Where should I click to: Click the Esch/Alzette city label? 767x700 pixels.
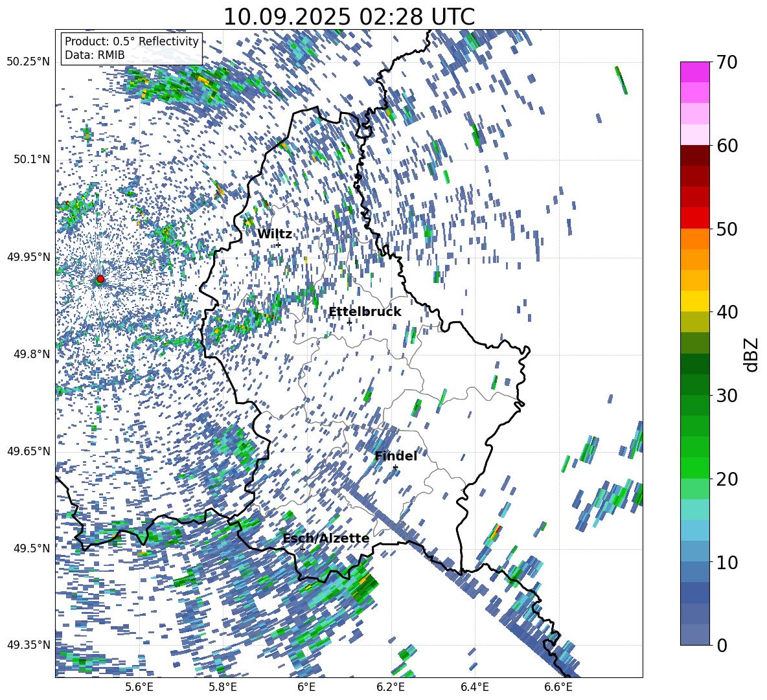(326, 538)
